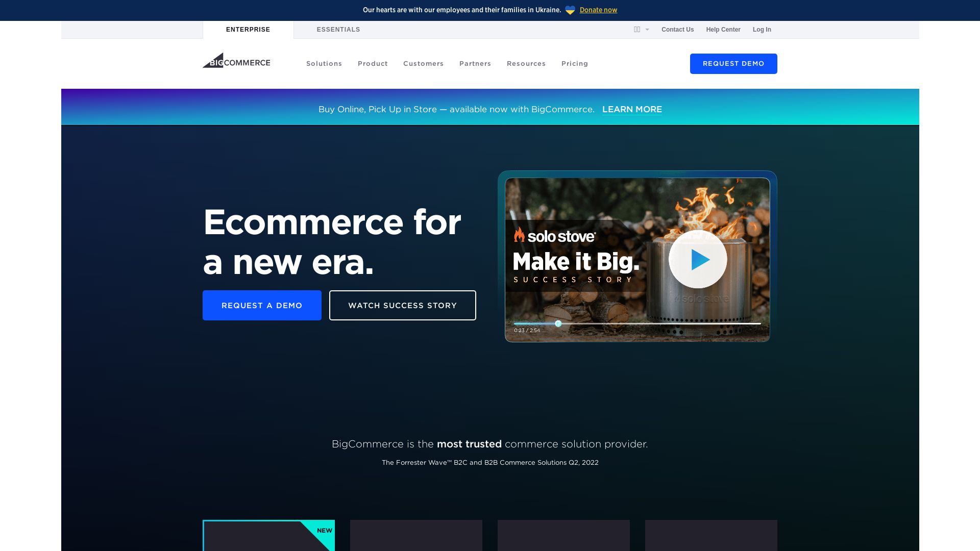Click the Ukraine heart support icon
The height and width of the screenshot is (551, 980).
(x=570, y=10)
